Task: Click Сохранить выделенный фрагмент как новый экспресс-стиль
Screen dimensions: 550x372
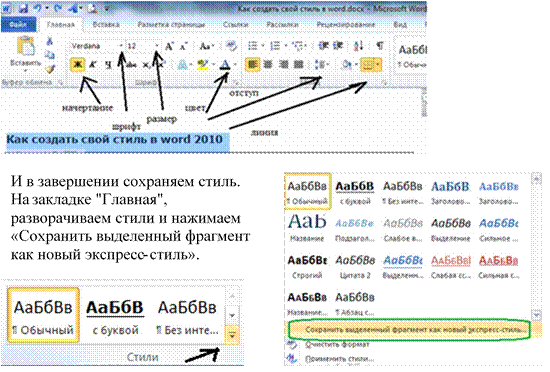Action: pos(415,330)
